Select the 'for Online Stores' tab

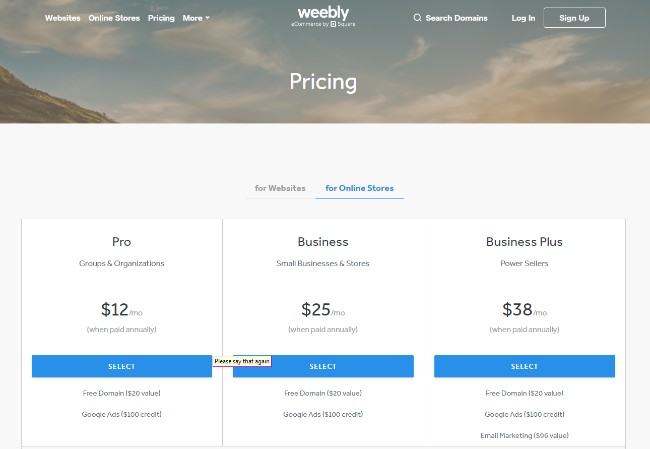[x=359, y=188]
